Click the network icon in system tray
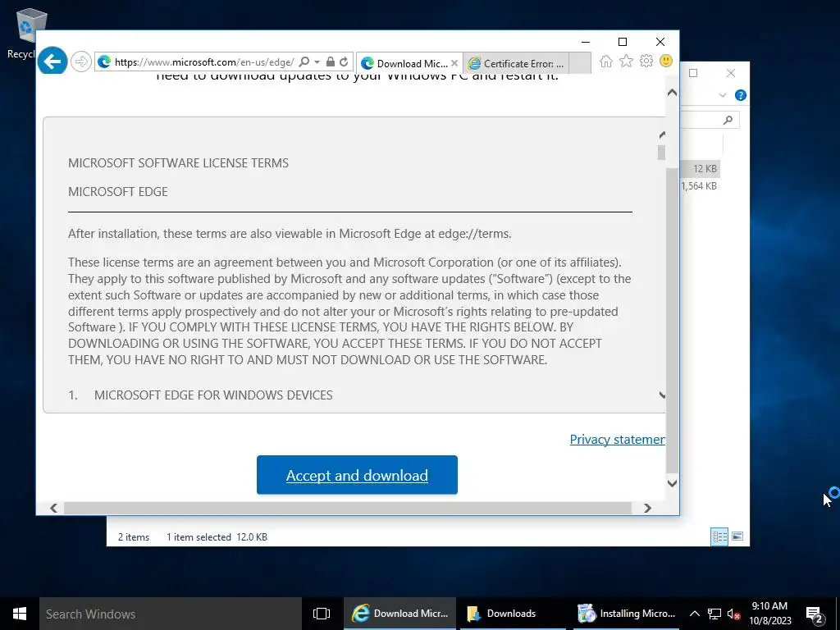 click(714, 614)
